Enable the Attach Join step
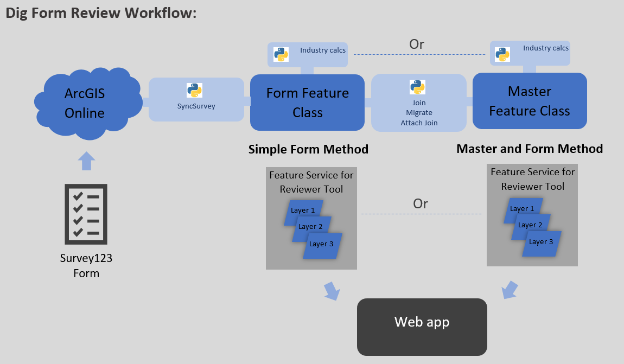The height and width of the screenshot is (364, 624). 418,123
